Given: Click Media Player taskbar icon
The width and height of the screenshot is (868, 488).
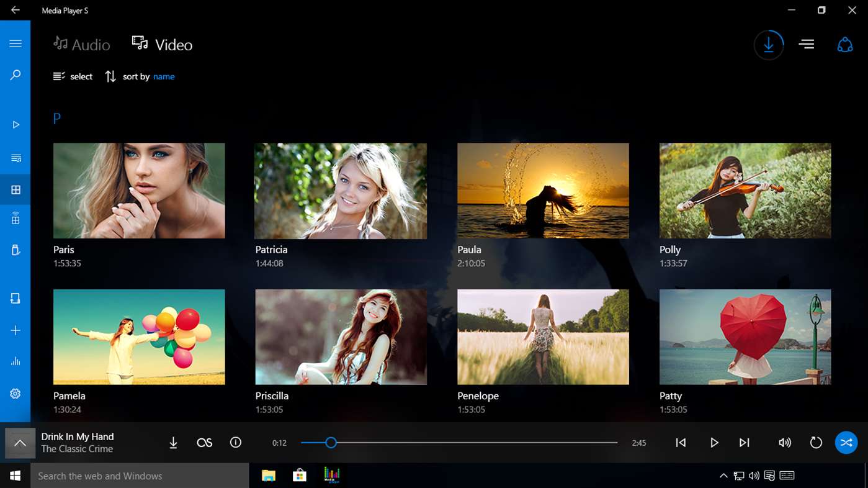Looking at the screenshot, I should [332, 475].
